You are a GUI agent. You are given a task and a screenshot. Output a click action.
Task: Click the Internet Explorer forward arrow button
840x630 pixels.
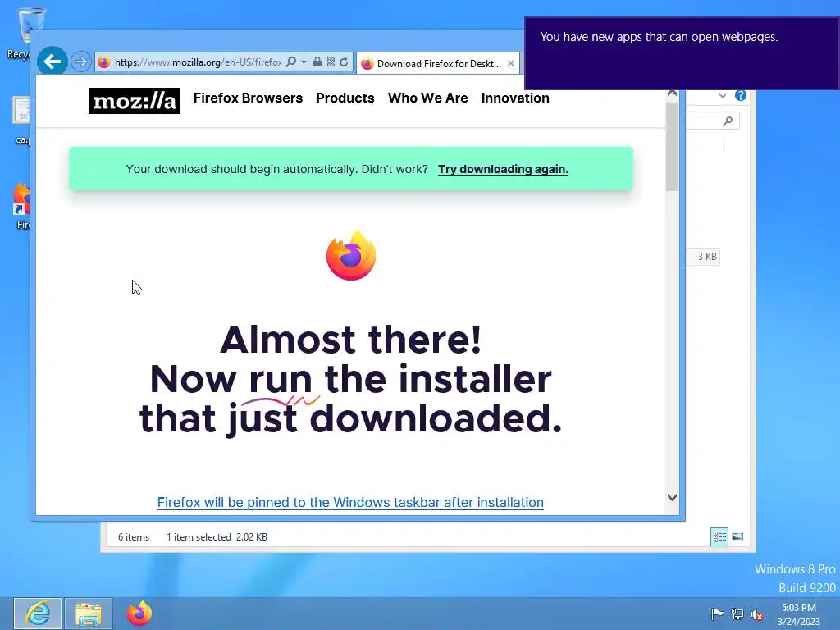coord(81,62)
